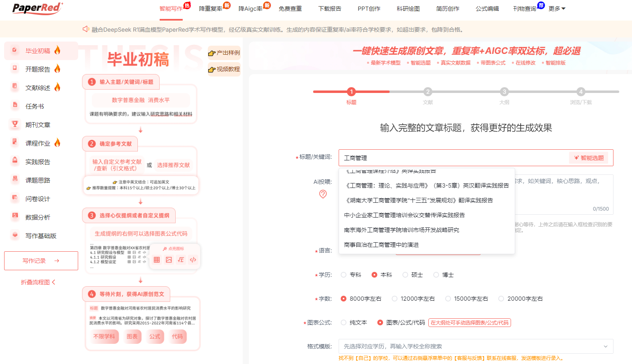Click the hand icon beside 产出样例
The width and height of the screenshot is (632, 364).
(212, 53)
